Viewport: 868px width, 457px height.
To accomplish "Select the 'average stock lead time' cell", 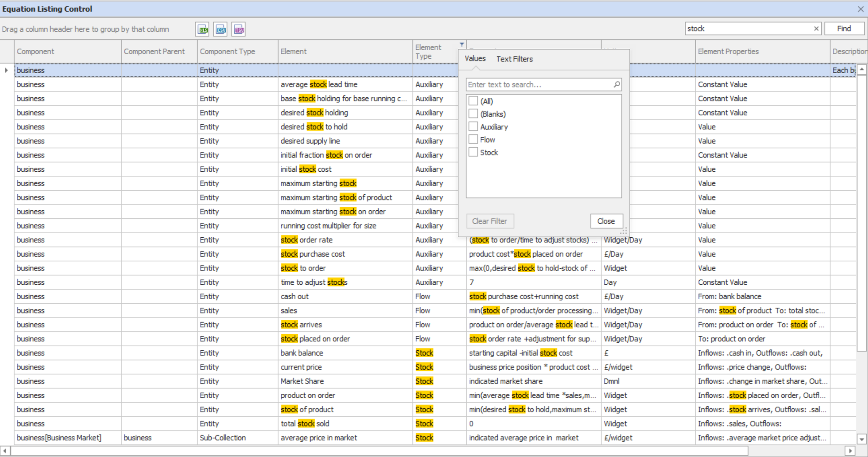I will 345,84.
